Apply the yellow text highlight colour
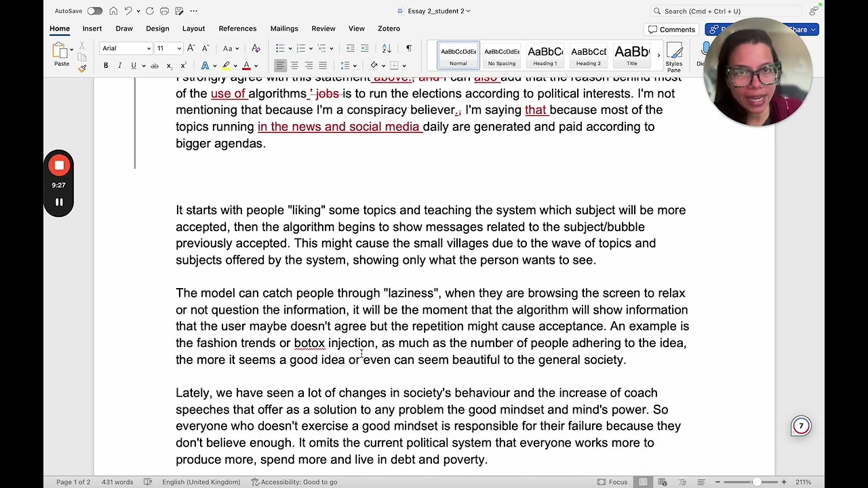The width and height of the screenshot is (868, 488). click(226, 66)
